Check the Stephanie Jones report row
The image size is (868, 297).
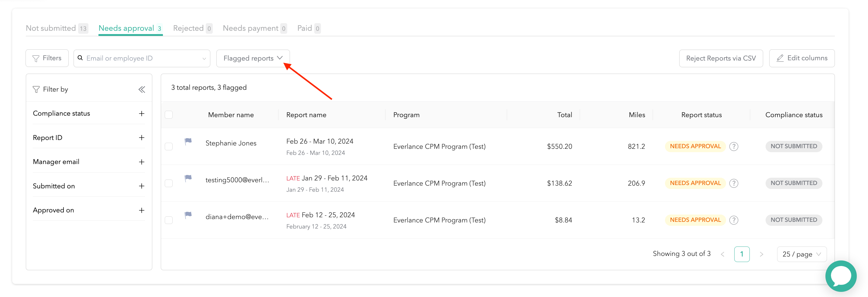tap(169, 146)
